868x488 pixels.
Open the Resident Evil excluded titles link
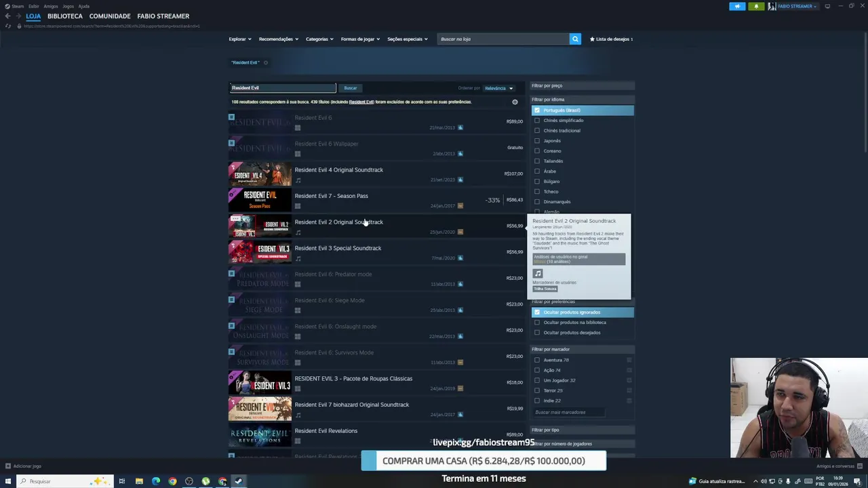[361, 102]
